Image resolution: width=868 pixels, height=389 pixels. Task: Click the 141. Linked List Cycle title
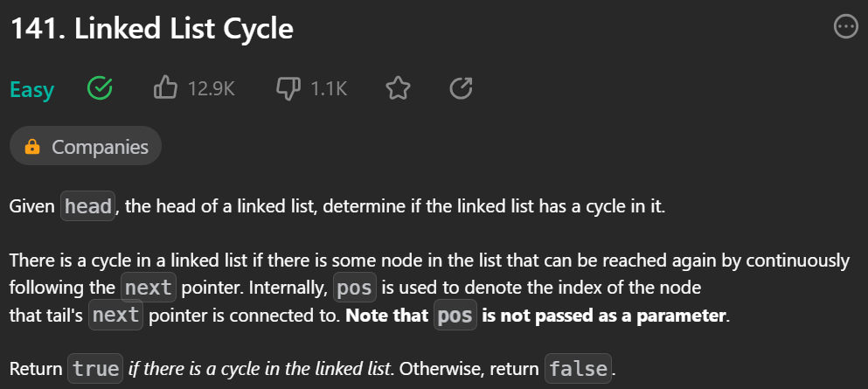[x=152, y=28]
